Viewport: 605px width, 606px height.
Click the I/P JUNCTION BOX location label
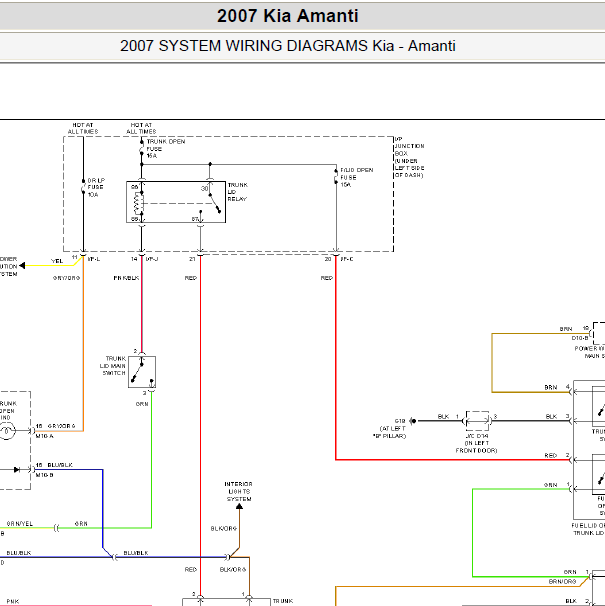409,157
